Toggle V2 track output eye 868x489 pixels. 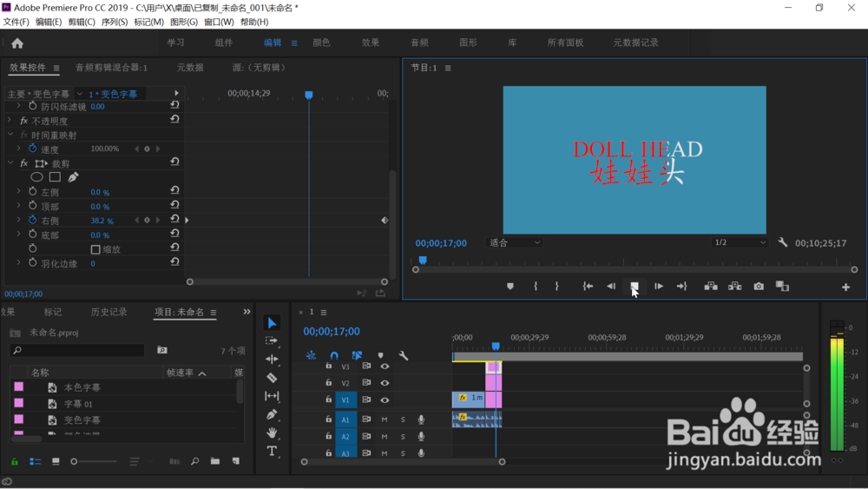click(385, 383)
